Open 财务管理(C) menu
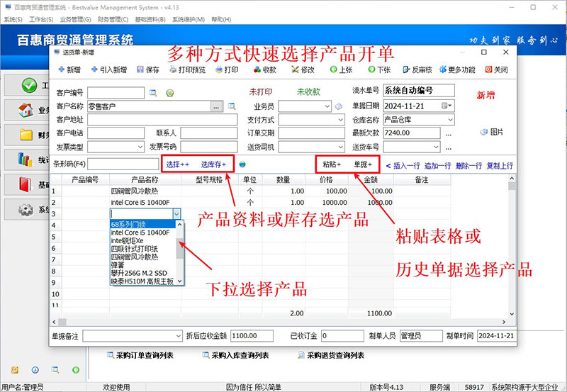This screenshot has height=392, width=567. 113,20
